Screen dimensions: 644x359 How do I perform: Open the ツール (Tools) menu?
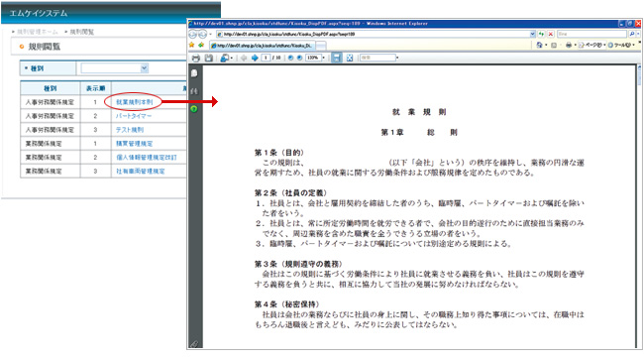pos(622,45)
